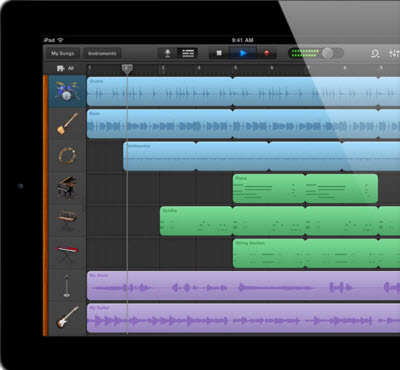The image size is (400, 370).
Task: Select the Drums track kit icon
Action: click(x=67, y=91)
